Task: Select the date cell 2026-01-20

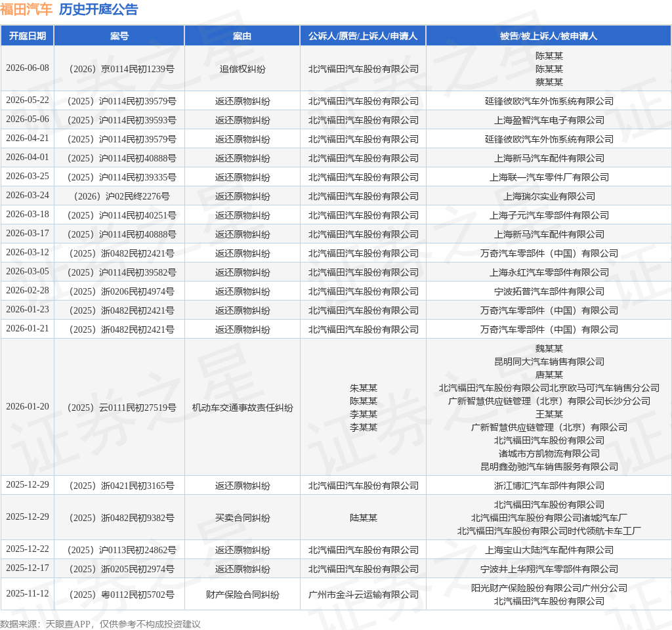Action: coord(28,407)
